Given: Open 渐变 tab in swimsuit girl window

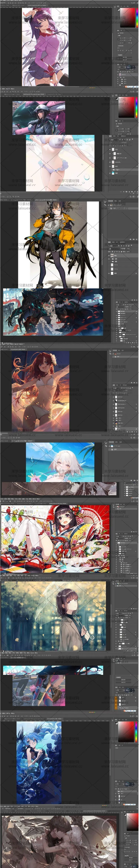Looking at the screenshot, I should (123, 95).
